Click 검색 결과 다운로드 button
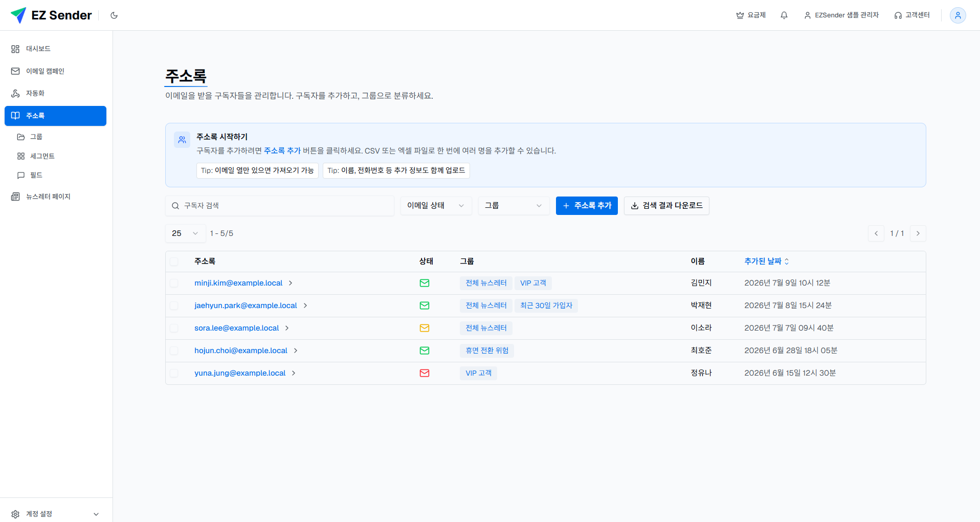Image resolution: width=980 pixels, height=522 pixels. click(666, 206)
